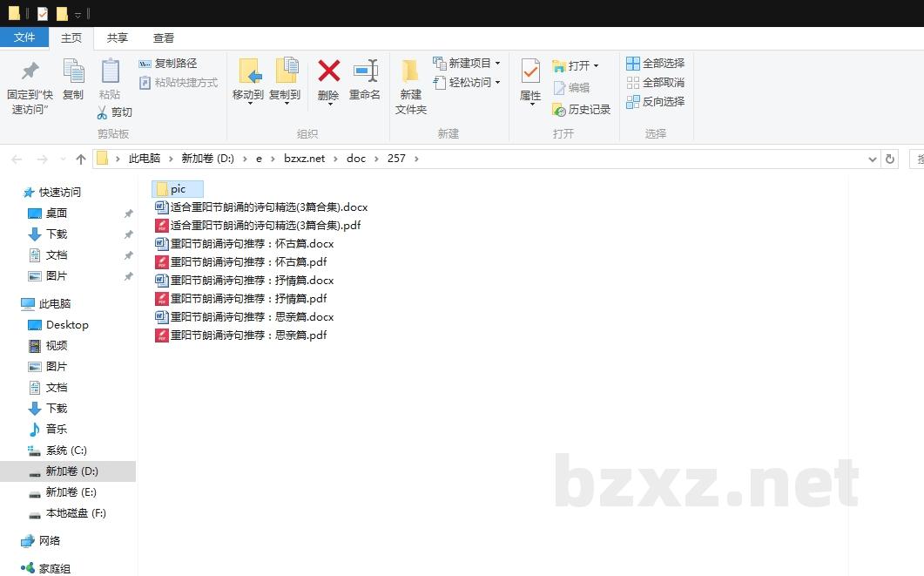Switch to the 查看 (View) ribbon tab
Image resolution: width=924 pixels, height=576 pixels.
(x=164, y=38)
